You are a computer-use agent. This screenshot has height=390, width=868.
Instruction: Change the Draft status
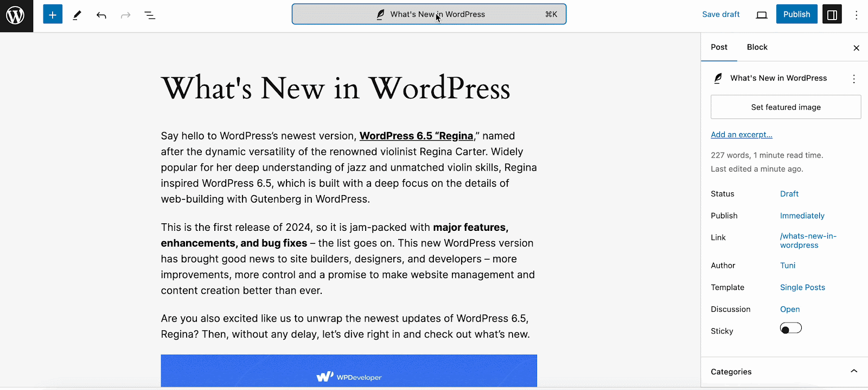(789, 194)
